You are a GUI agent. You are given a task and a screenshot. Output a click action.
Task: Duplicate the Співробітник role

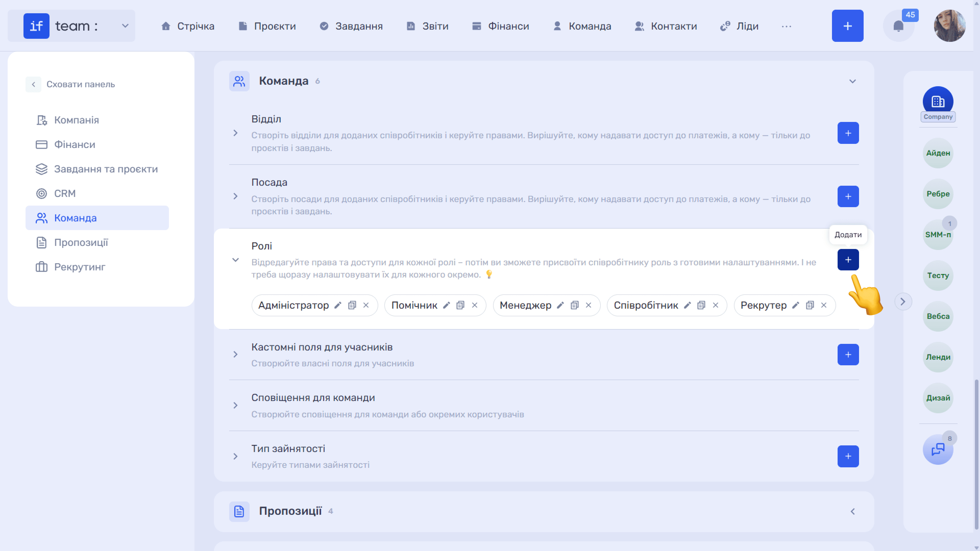pyautogui.click(x=701, y=305)
